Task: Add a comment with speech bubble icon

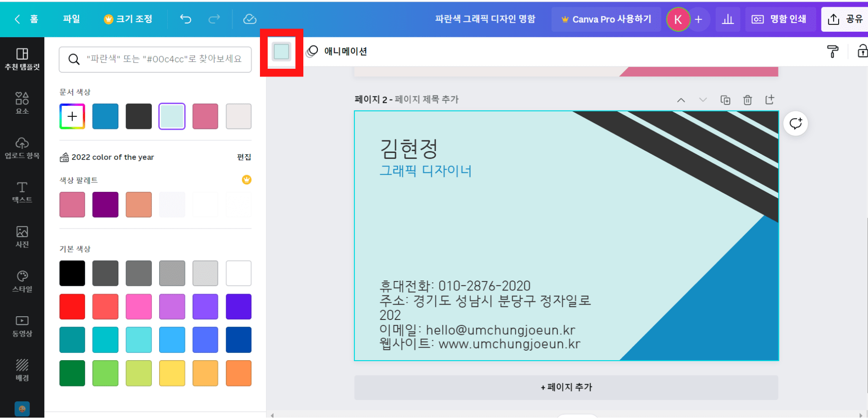Action: (795, 124)
